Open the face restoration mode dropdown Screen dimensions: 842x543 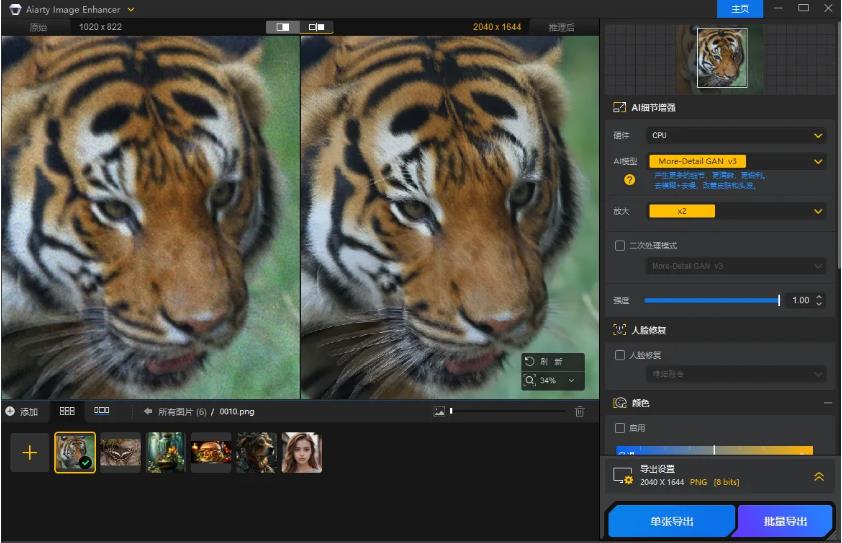tap(736, 374)
